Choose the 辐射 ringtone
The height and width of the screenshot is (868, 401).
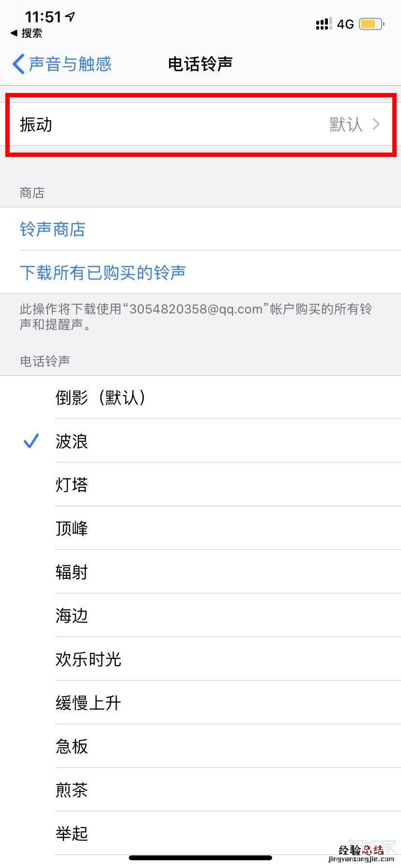click(72, 572)
